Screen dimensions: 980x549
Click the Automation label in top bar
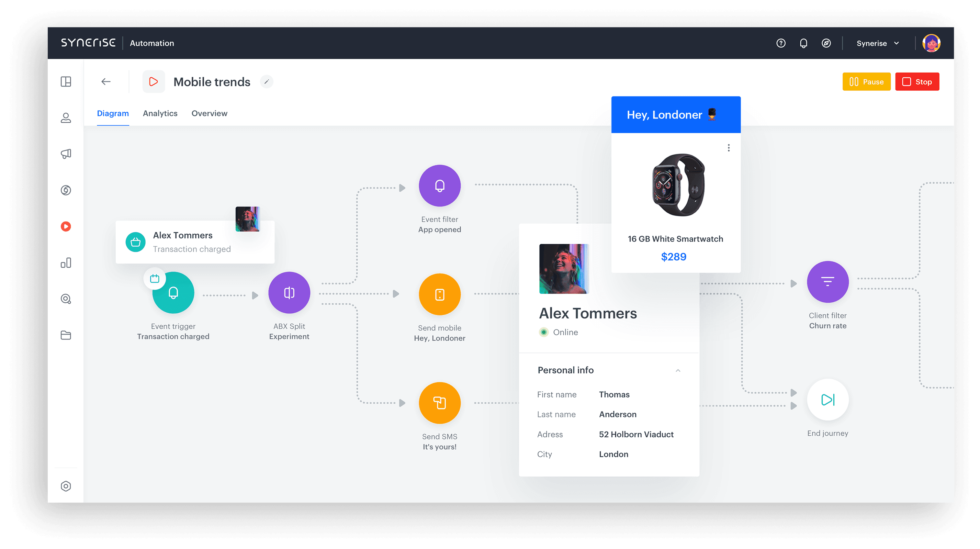point(152,43)
